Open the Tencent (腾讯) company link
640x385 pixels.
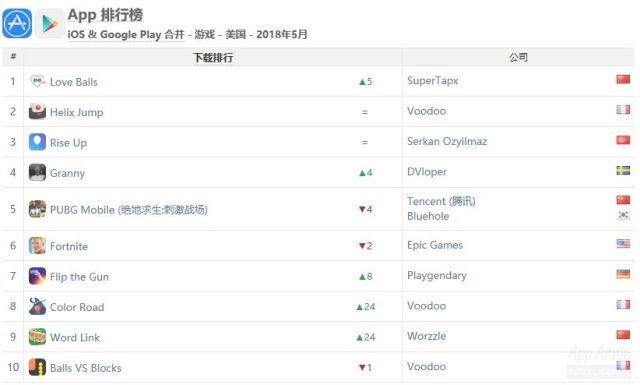(x=441, y=201)
